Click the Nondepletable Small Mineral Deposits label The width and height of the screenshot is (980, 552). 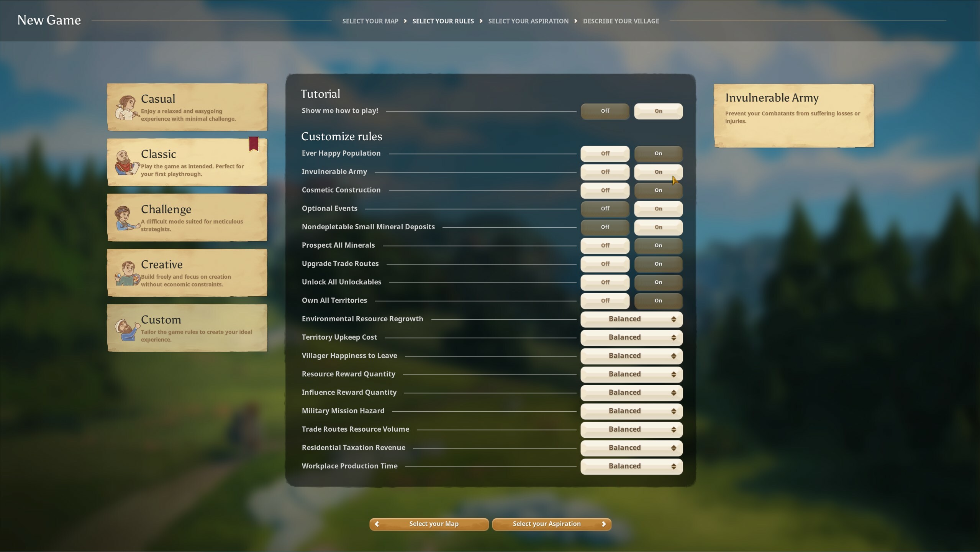(368, 227)
